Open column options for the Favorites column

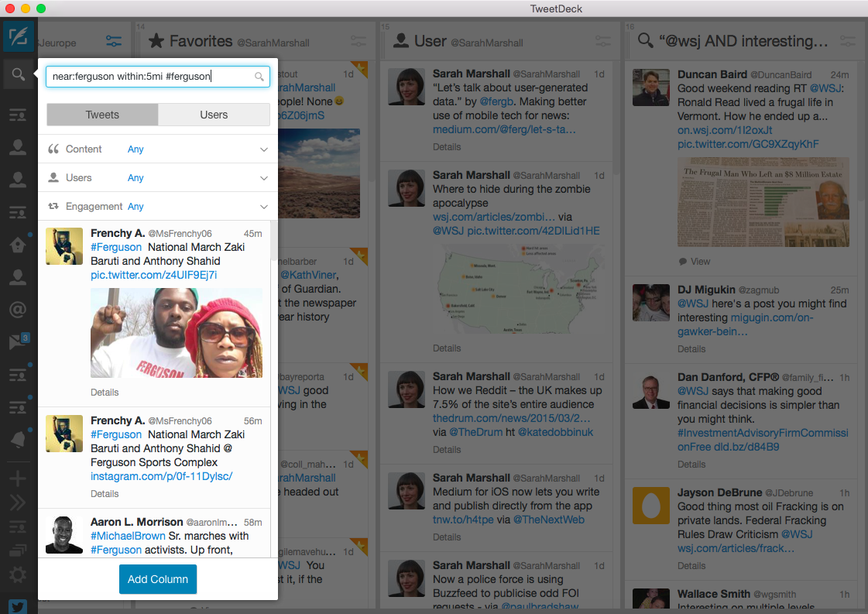pyautogui.click(x=359, y=42)
